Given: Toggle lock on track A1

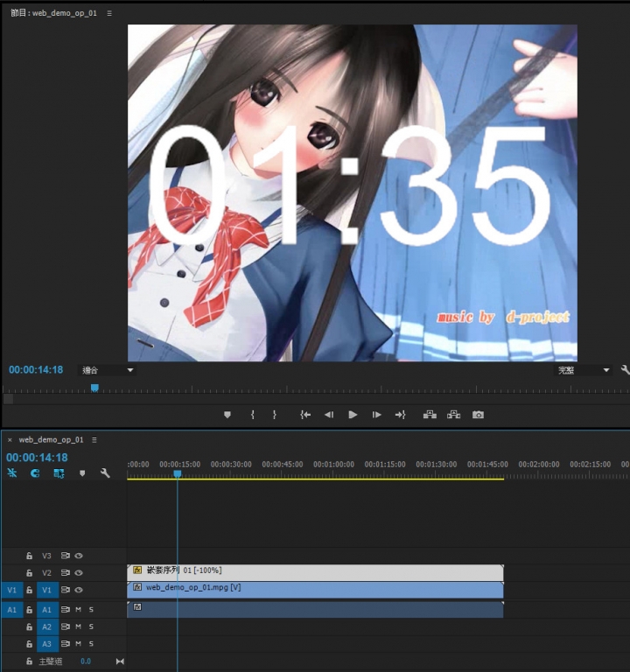Looking at the screenshot, I should pyautogui.click(x=29, y=609).
